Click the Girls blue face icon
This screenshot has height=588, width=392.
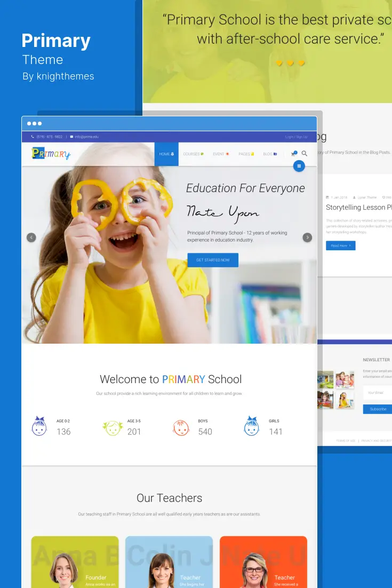click(251, 426)
